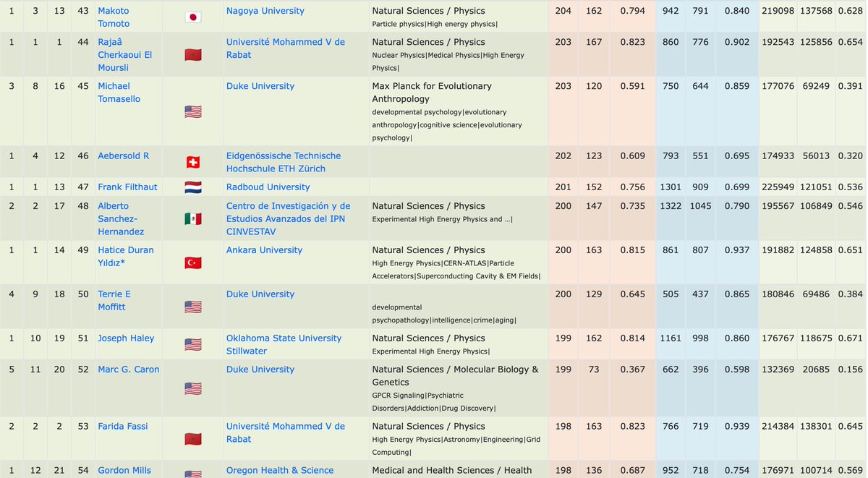Follow the Oregon Health & Science link

(x=280, y=470)
